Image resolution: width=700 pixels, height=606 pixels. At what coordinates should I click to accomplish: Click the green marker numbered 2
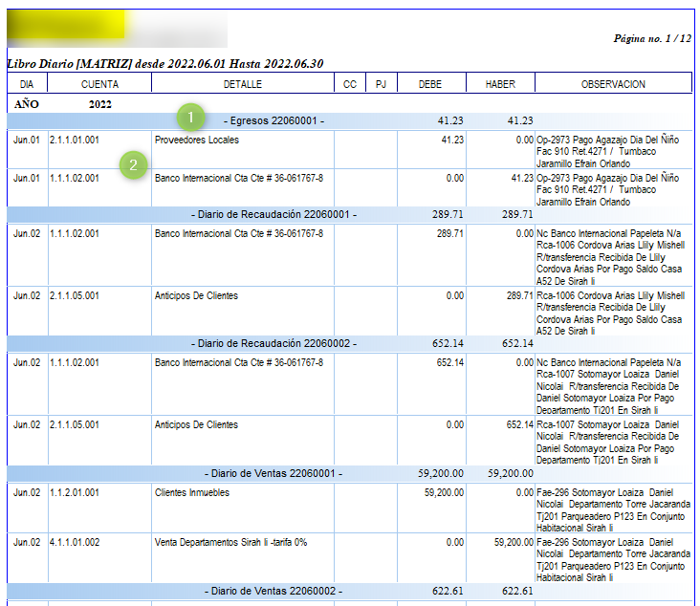[134, 165]
